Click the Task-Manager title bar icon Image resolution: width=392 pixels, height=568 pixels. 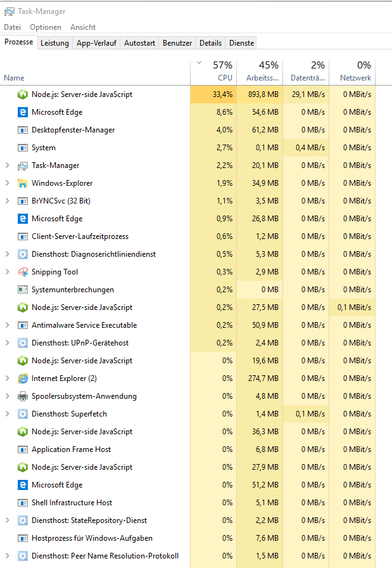pos(9,11)
